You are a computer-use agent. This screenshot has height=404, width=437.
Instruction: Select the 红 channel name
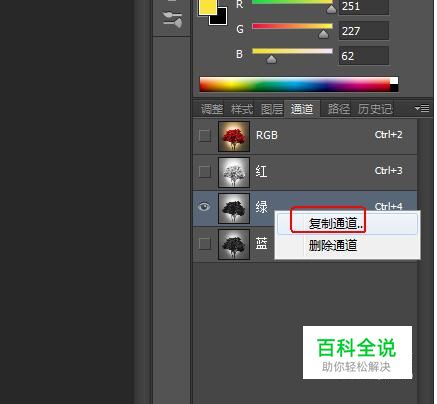261,172
